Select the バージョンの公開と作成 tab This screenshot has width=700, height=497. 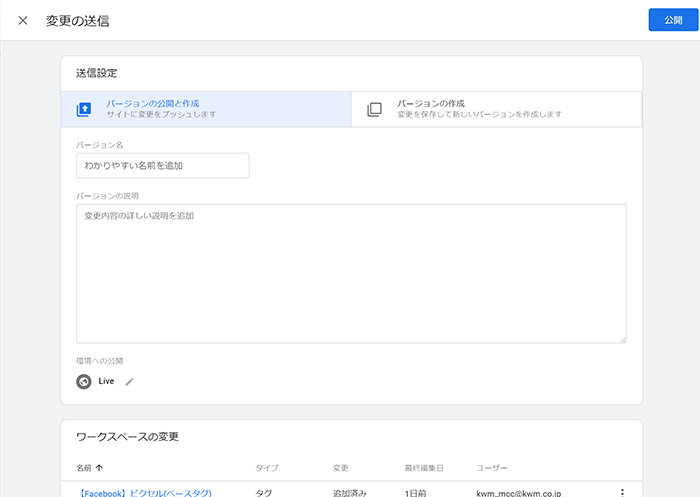(206, 109)
